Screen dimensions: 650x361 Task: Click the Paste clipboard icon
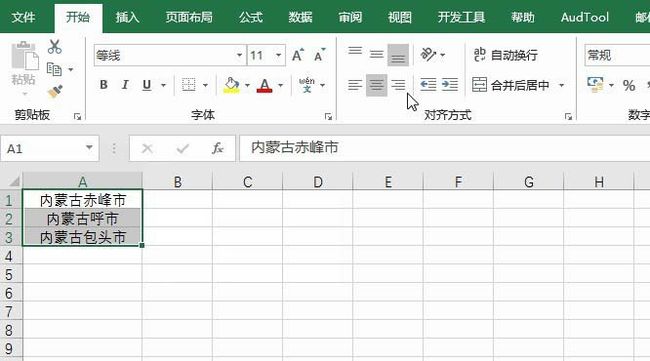click(24, 56)
